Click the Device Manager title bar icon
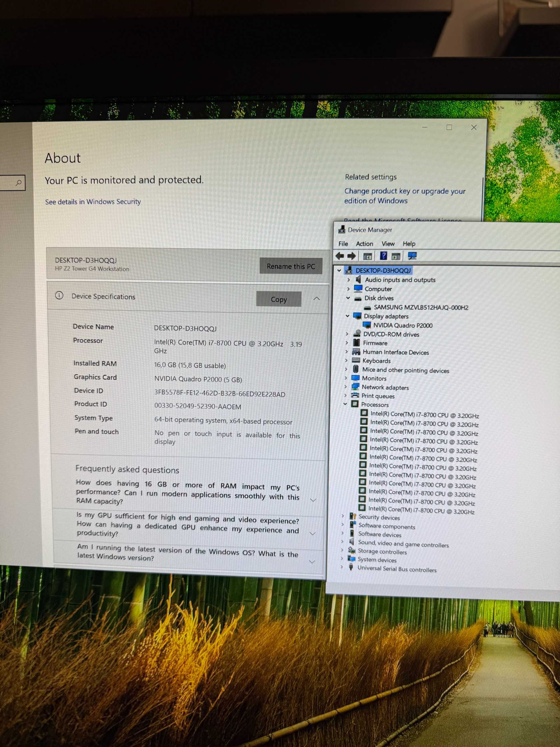Viewport: 560px width, 747px height. (x=342, y=230)
